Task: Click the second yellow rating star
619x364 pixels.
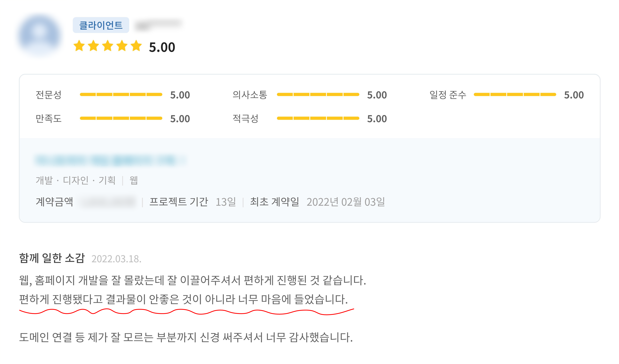Action: 93,46
